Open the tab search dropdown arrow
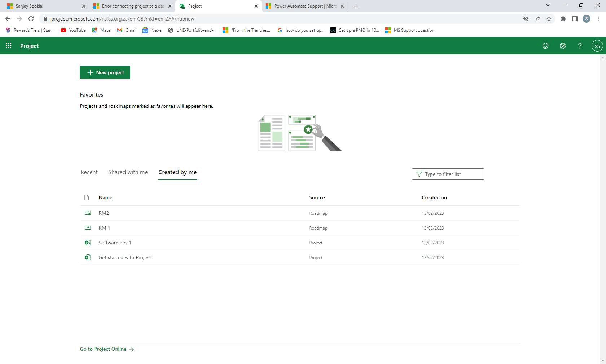 point(548,5)
